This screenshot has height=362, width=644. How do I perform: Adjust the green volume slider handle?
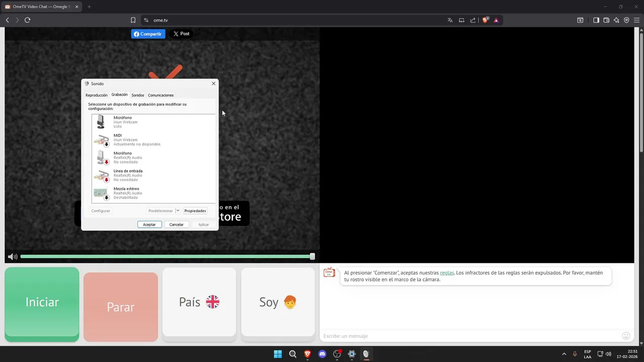click(312, 256)
